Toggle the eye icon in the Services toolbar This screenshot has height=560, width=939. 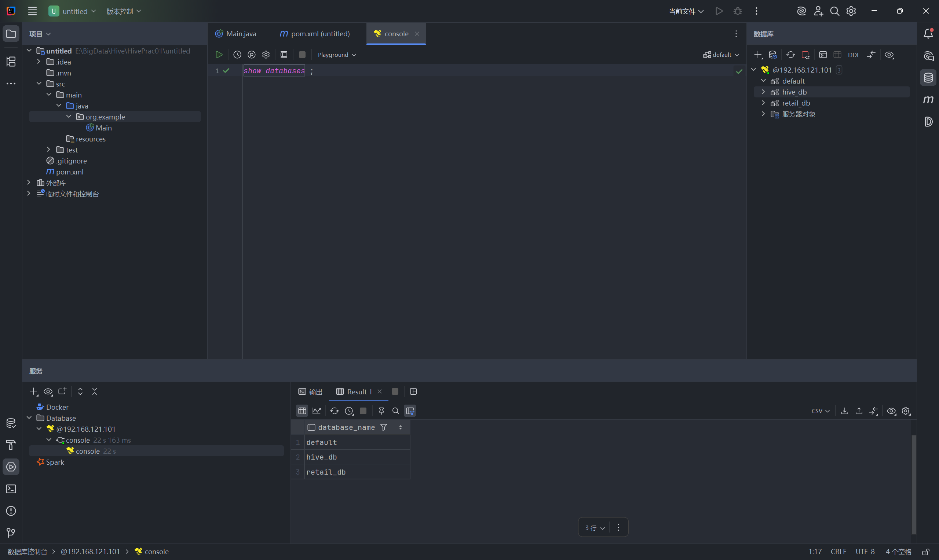[x=48, y=392]
